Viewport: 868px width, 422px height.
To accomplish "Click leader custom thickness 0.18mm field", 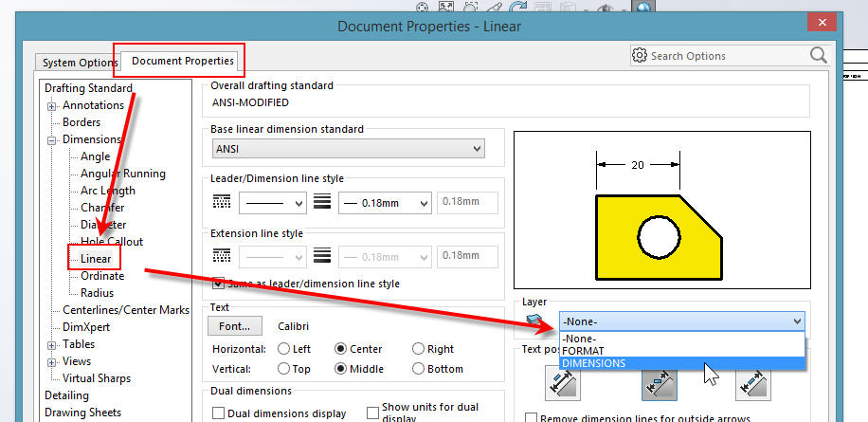I will pyautogui.click(x=468, y=203).
